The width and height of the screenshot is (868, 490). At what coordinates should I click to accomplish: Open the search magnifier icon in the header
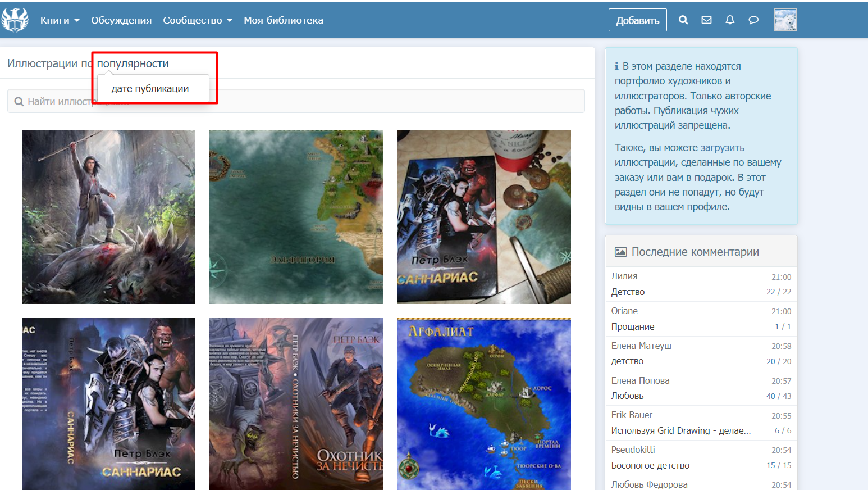point(683,20)
